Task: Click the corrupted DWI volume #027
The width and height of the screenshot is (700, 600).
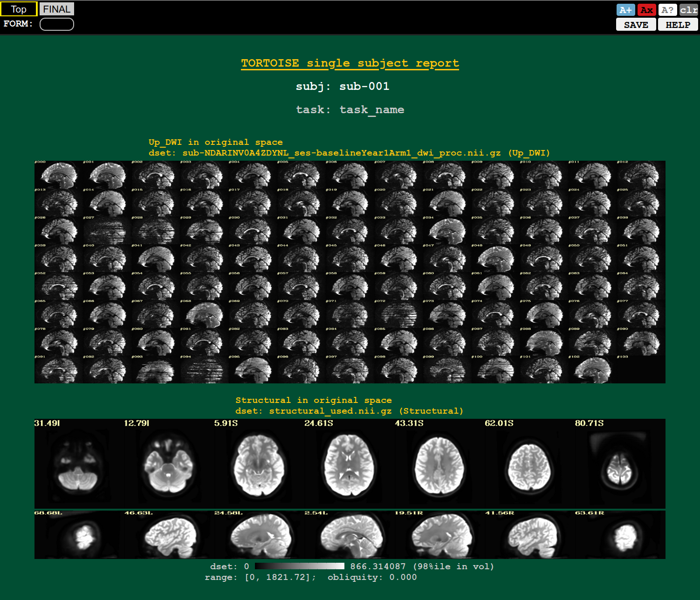Action: (x=107, y=231)
